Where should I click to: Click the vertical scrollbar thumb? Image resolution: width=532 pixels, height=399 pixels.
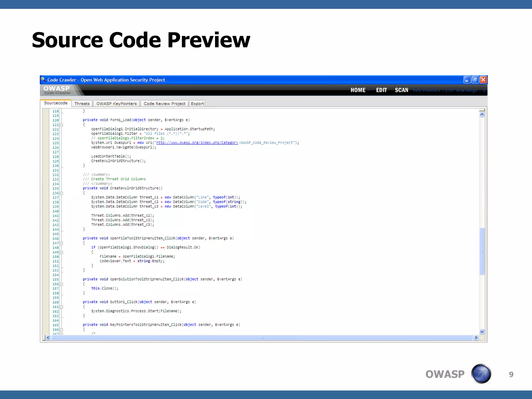482,251
